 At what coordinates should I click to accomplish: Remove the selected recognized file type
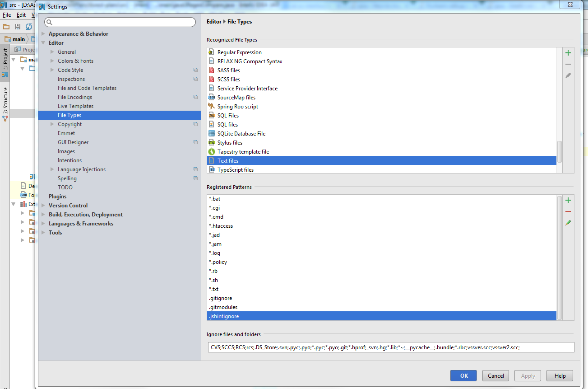[x=568, y=64]
